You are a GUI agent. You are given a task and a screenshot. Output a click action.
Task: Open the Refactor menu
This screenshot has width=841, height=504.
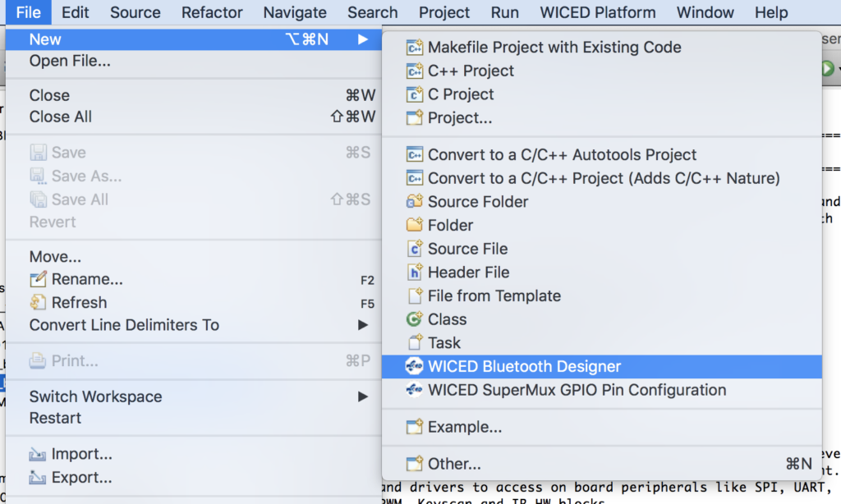click(212, 12)
